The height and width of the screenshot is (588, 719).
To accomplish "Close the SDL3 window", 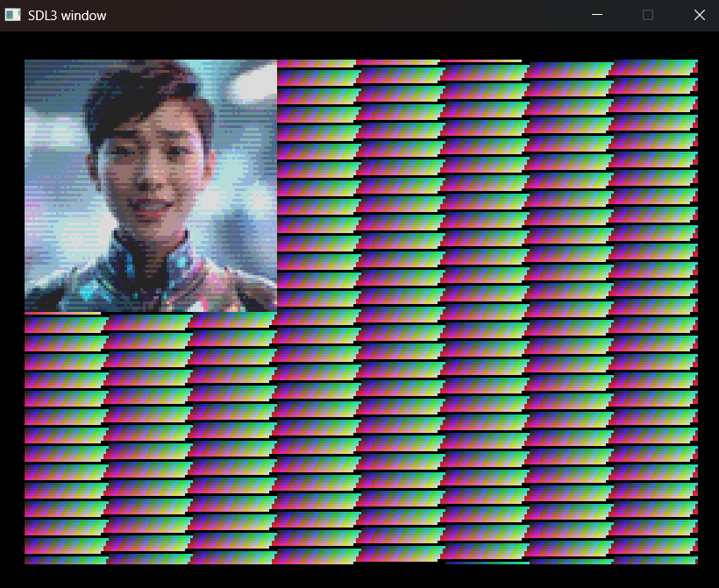I will coord(699,15).
